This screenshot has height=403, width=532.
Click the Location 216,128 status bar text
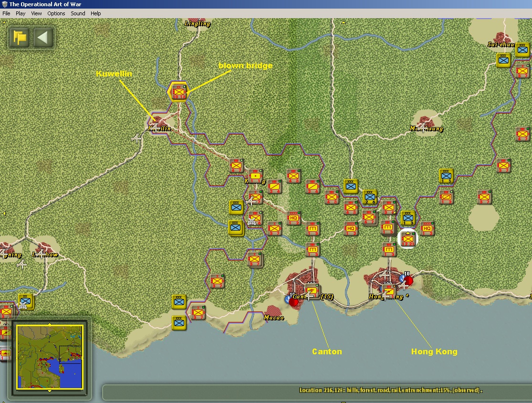pyautogui.click(x=391, y=390)
